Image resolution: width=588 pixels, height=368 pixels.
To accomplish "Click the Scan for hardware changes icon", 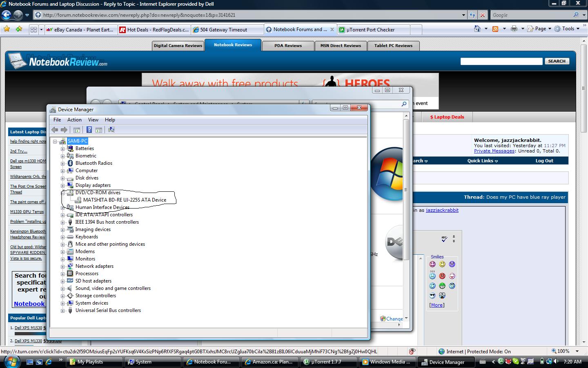I will pos(111,130).
